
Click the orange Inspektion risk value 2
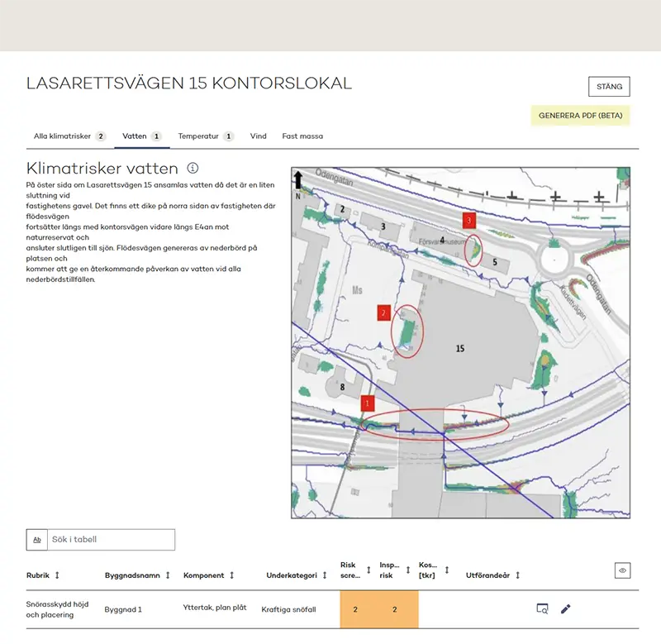click(x=395, y=609)
